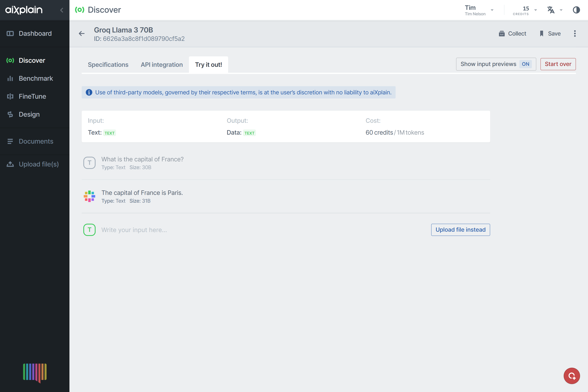Click 'The capital of France is Paris.' response
Image resolution: width=588 pixels, height=392 pixels.
(142, 193)
